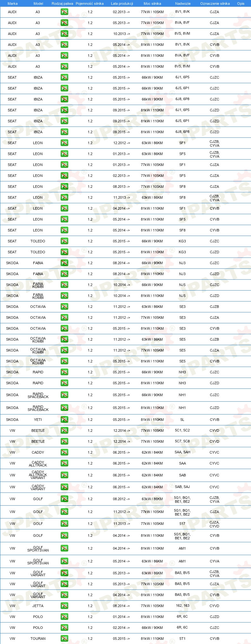Click the body code cell 'SAB, SAJ'
The width and height of the screenshot is (251, 644).
182,487
